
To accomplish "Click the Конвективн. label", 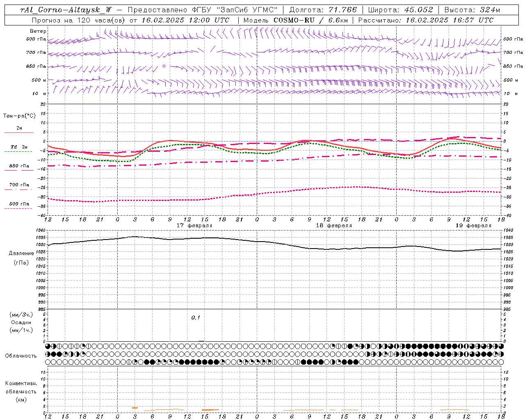I will click(21, 383).
